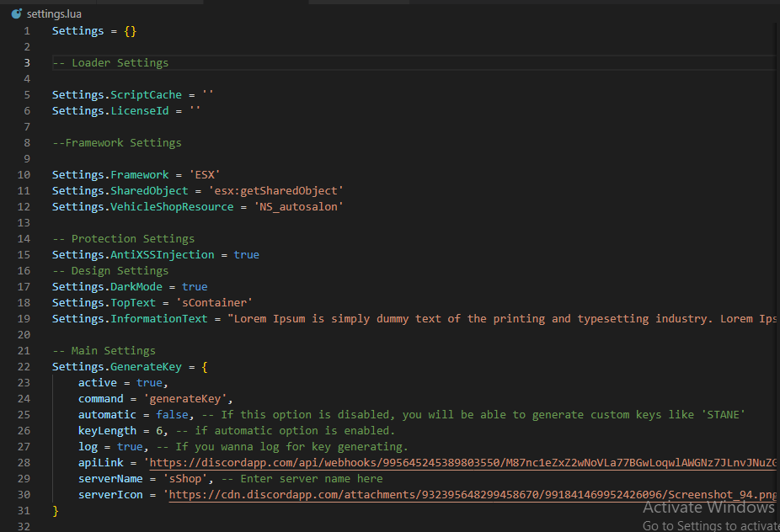Click 'Settings.ScriptCache' on line 5
This screenshot has height=532, width=780.
(x=117, y=94)
